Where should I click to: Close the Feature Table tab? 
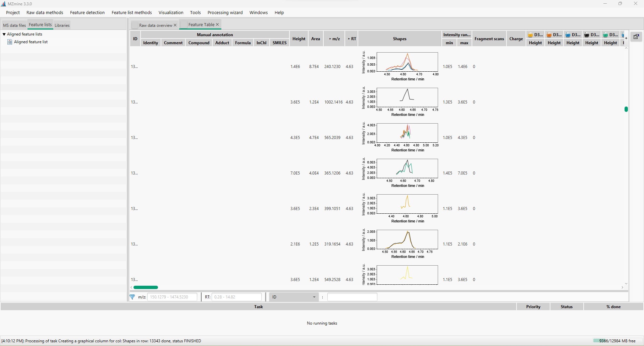point(217,24)
